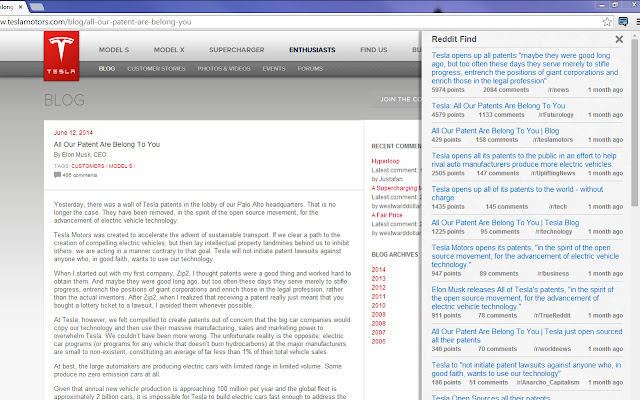Select the FORUMS sub-tab
The image size is (640, 400).
(x=310, y=69)
